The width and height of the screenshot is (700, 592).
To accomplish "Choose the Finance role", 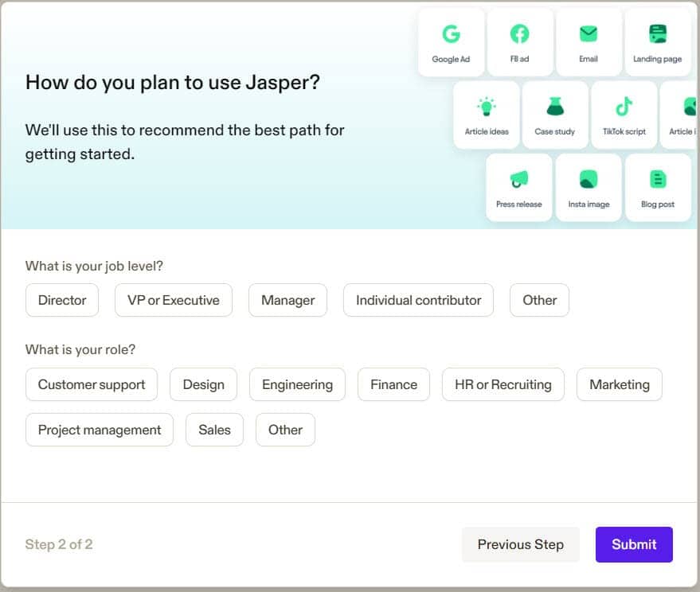I will (x=393, y=384).
